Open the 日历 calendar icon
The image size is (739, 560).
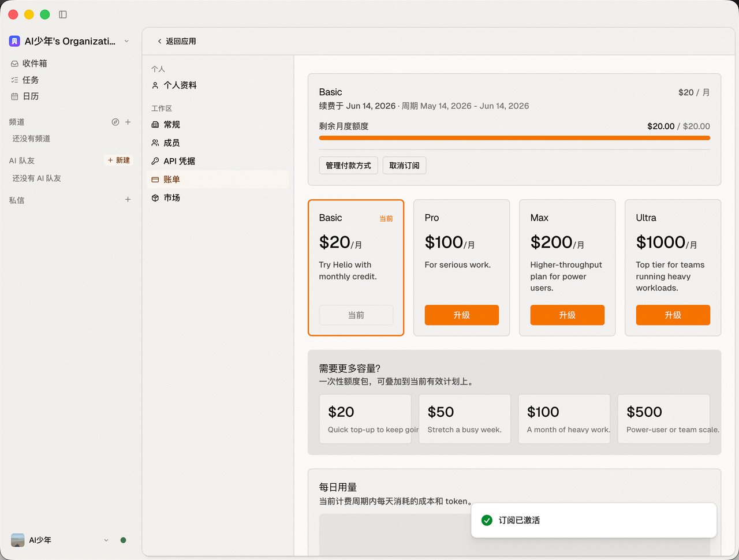15,96
